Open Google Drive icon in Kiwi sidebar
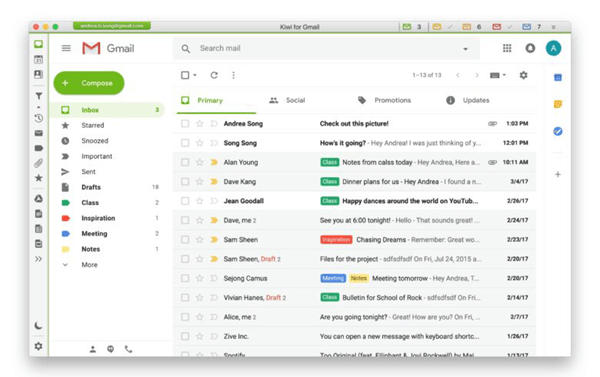600x377 pixels. pos(39,199)
